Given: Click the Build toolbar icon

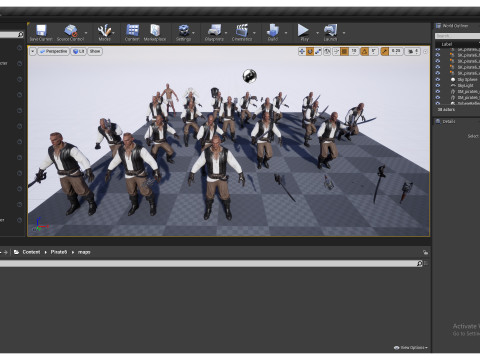Looking at the screenshot, I should [x=273, y=33].
